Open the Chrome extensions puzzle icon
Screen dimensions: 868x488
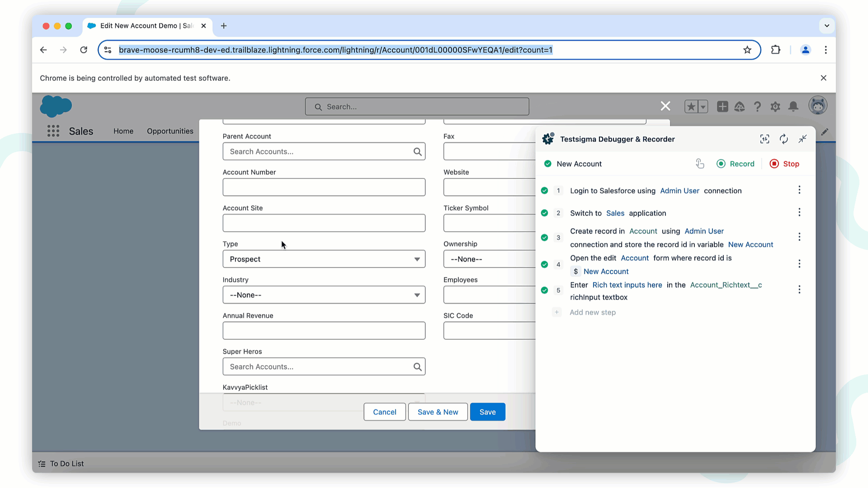point(776,50)
